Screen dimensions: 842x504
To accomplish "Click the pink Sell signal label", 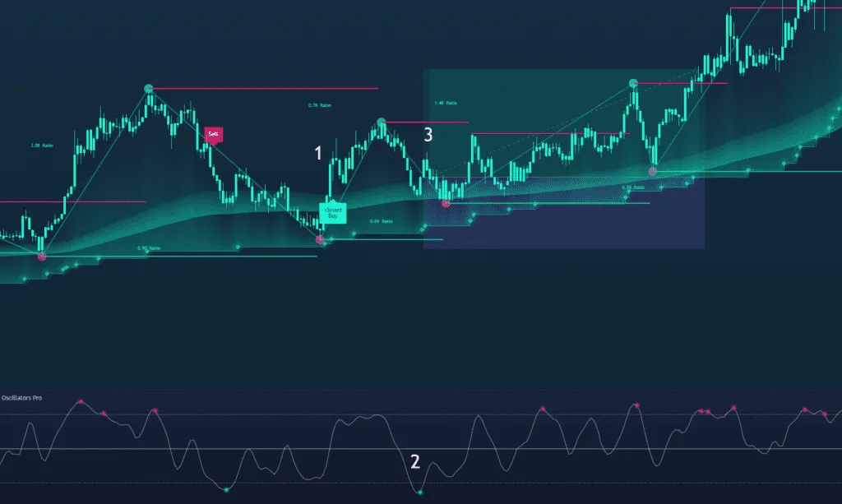I will pyautogui.click(x=213, y=133).
